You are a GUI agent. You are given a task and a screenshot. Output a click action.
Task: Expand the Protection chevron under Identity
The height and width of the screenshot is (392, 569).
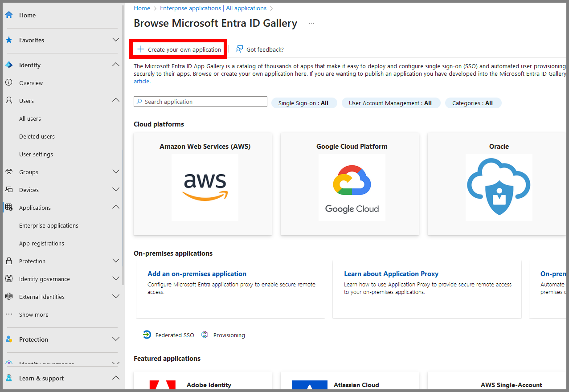[116, 261]
